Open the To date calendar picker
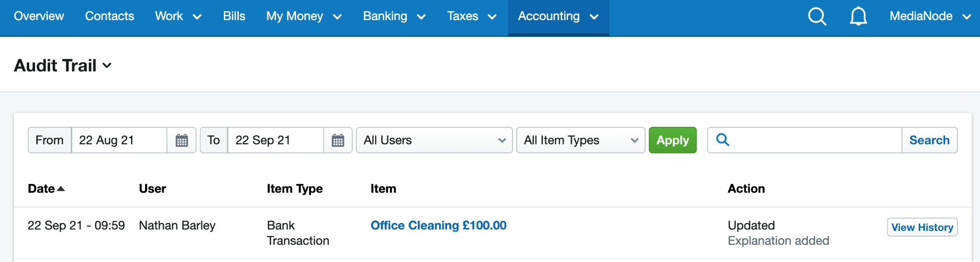The height and width of the screenshot is (262, 980). (x=338, y=140)
